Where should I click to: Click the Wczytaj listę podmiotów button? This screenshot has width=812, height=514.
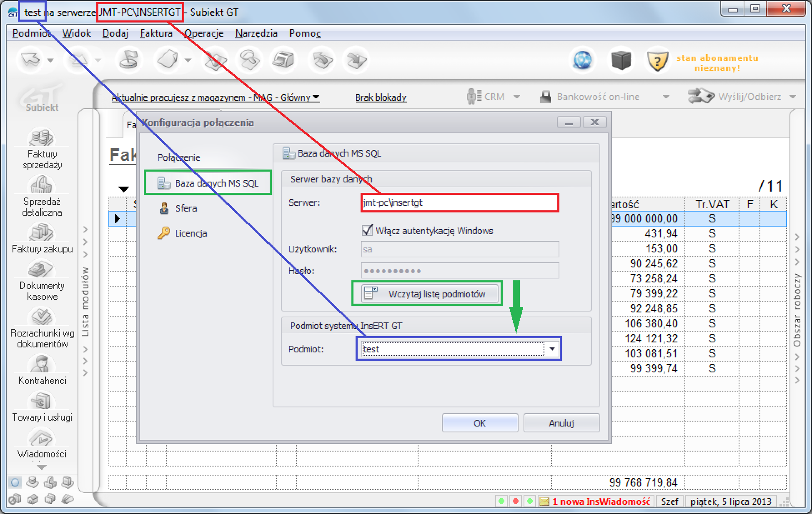pos(429,294)
